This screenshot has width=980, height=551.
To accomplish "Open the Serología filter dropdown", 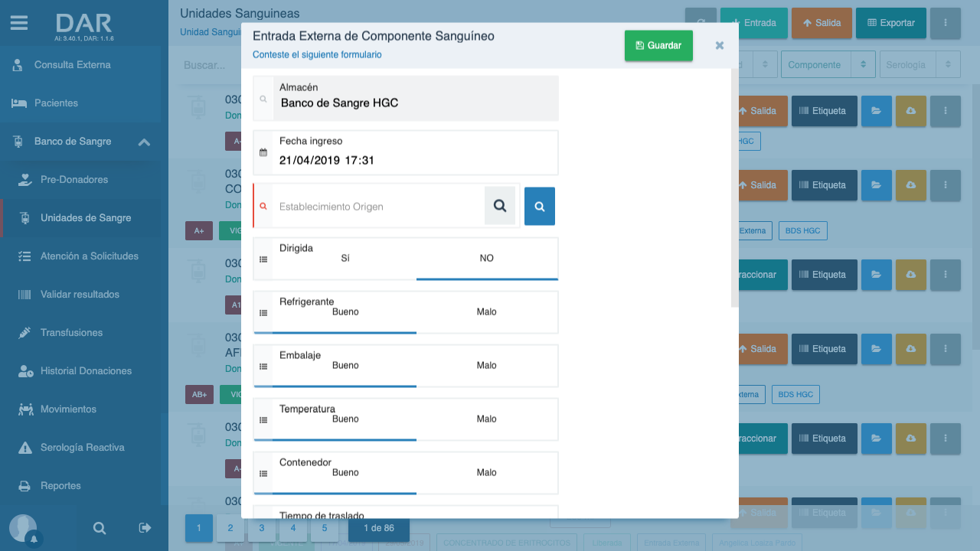I will click(920, 65).
